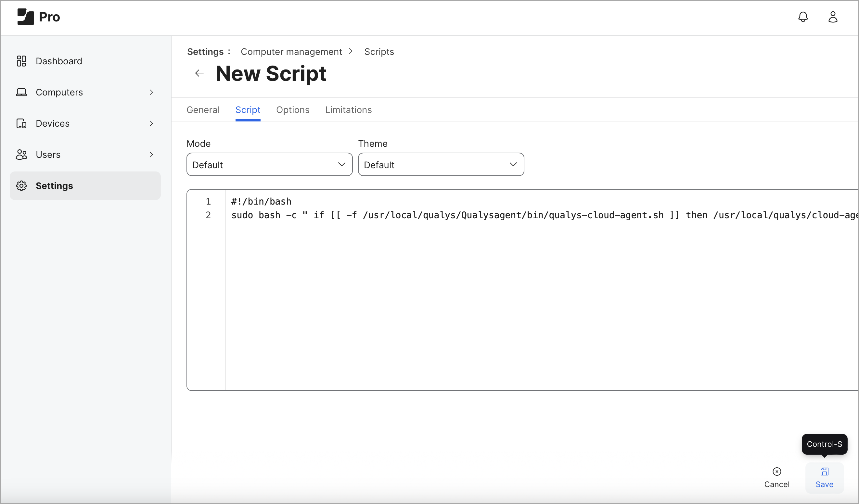Click the Computer management breadcrumb link

(291, 51)
